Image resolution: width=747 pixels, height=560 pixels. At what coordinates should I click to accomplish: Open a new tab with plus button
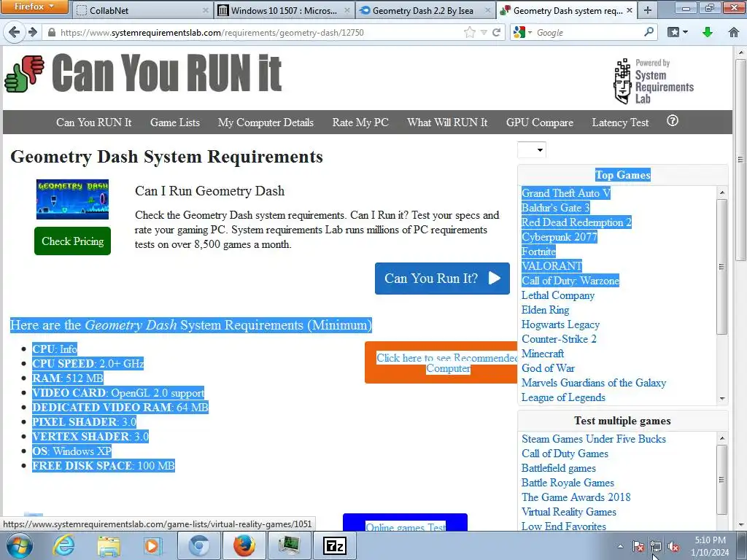click(x=648, y=10)
